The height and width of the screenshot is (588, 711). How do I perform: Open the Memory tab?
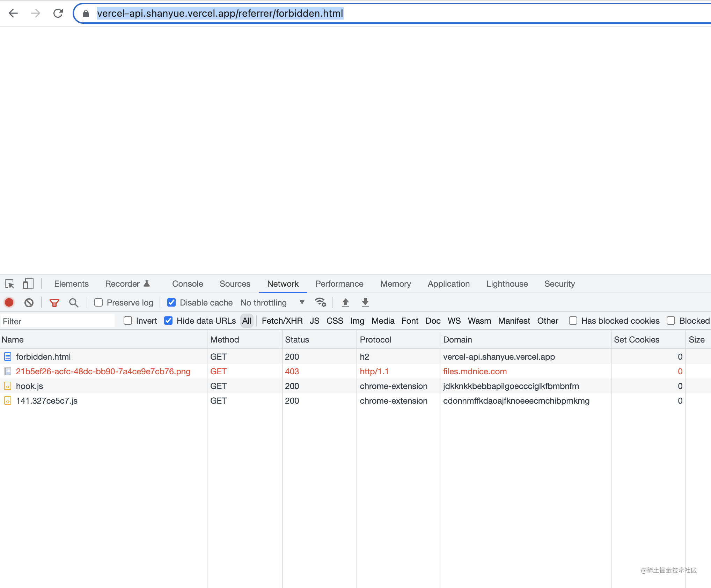(x=396, y=284)
